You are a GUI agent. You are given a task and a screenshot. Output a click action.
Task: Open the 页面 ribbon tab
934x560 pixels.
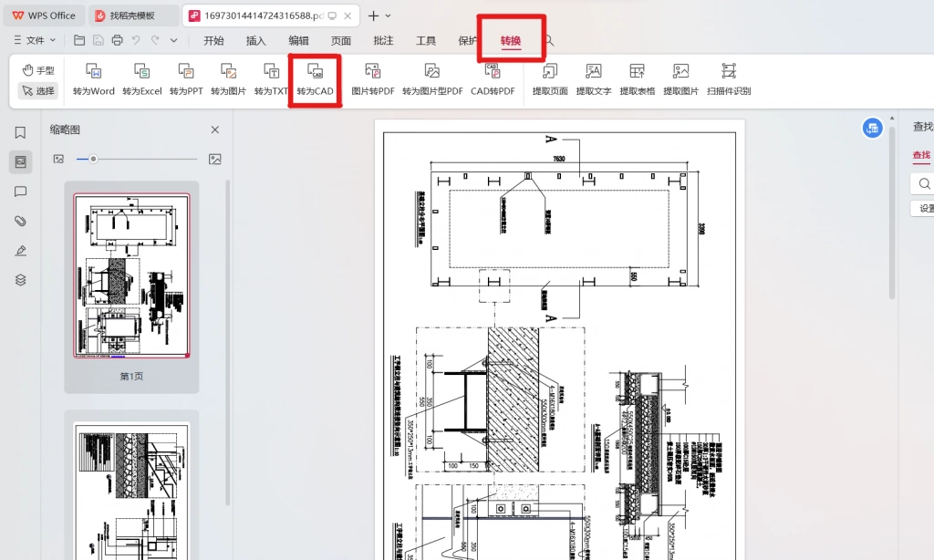341,40
